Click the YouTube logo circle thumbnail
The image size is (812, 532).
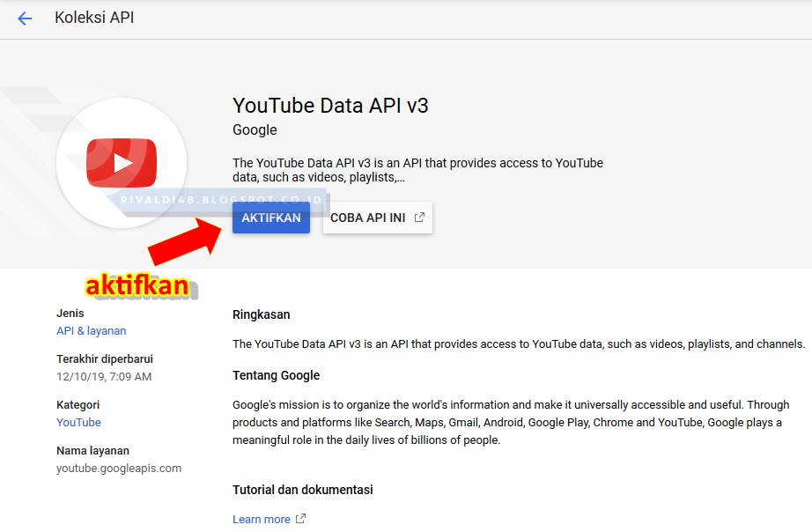point(122,163)
